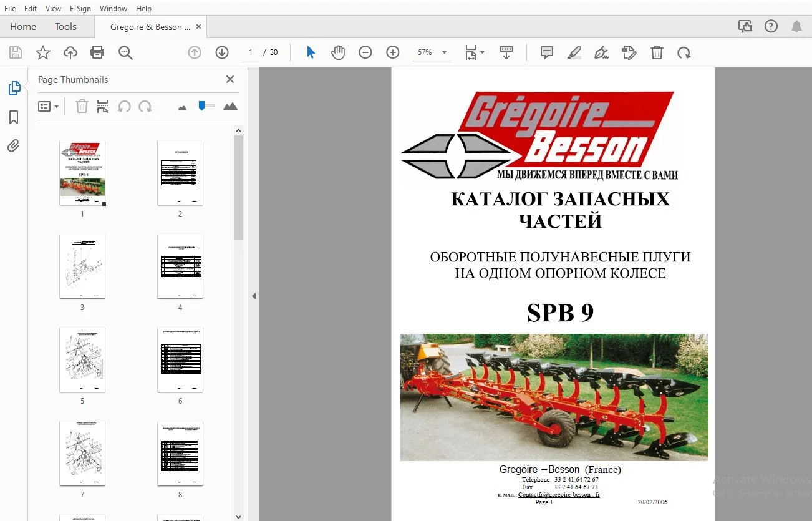
Task: Activate the selection arrow tool
Action: coord(311,52)
